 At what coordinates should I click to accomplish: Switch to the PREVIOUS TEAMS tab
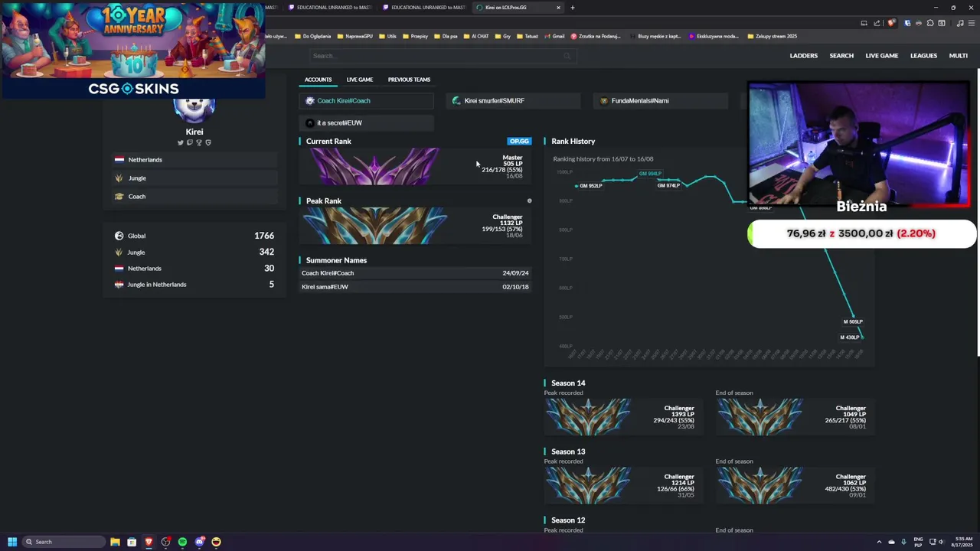(409, 80)
